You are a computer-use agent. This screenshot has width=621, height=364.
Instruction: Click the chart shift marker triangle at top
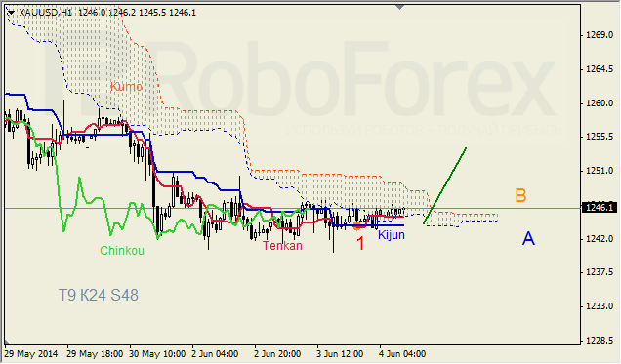pyautogui.click(x=400, y=7)
